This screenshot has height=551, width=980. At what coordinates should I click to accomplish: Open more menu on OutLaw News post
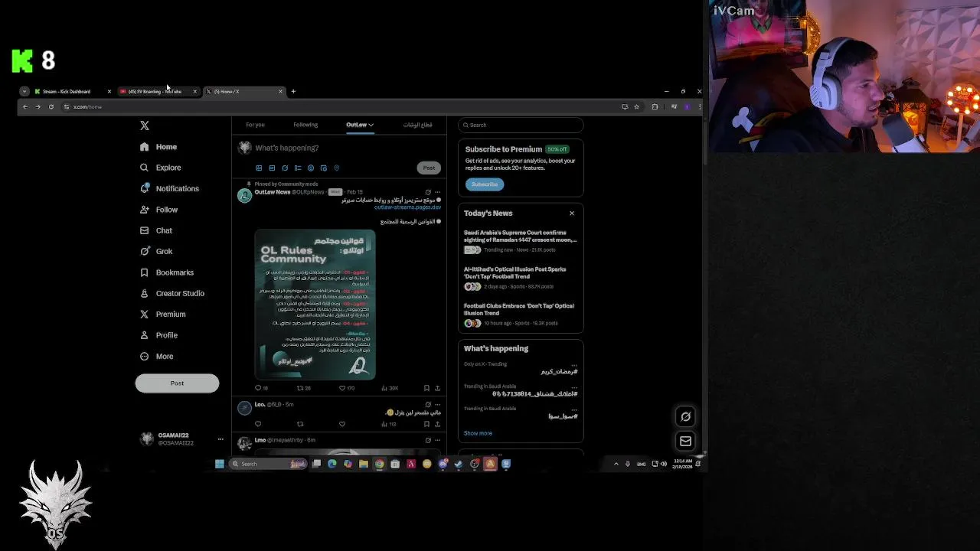[437, 192]
